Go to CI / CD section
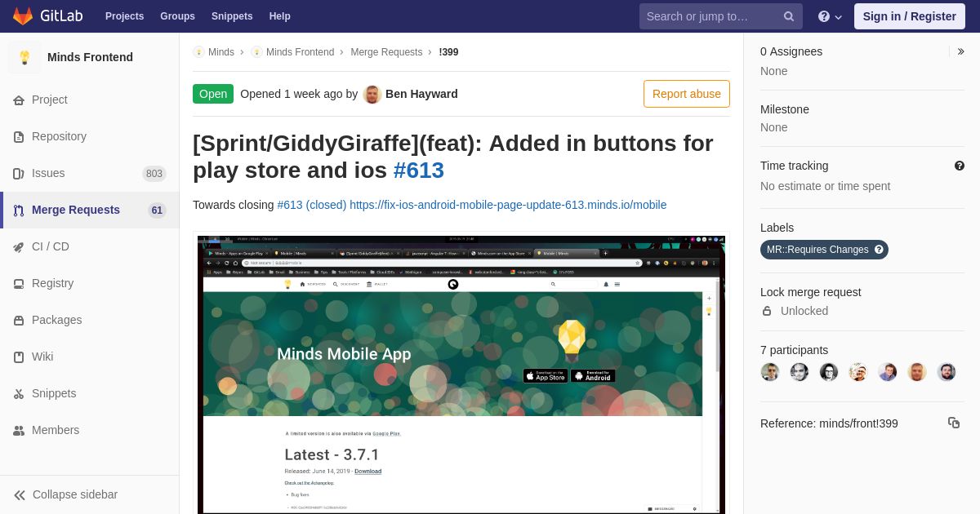This screenshot has width=980, height=514. [90, 246]
